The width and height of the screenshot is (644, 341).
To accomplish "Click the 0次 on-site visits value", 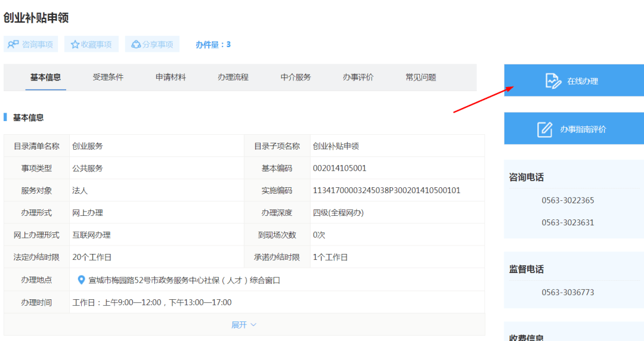I will point(319,235).
